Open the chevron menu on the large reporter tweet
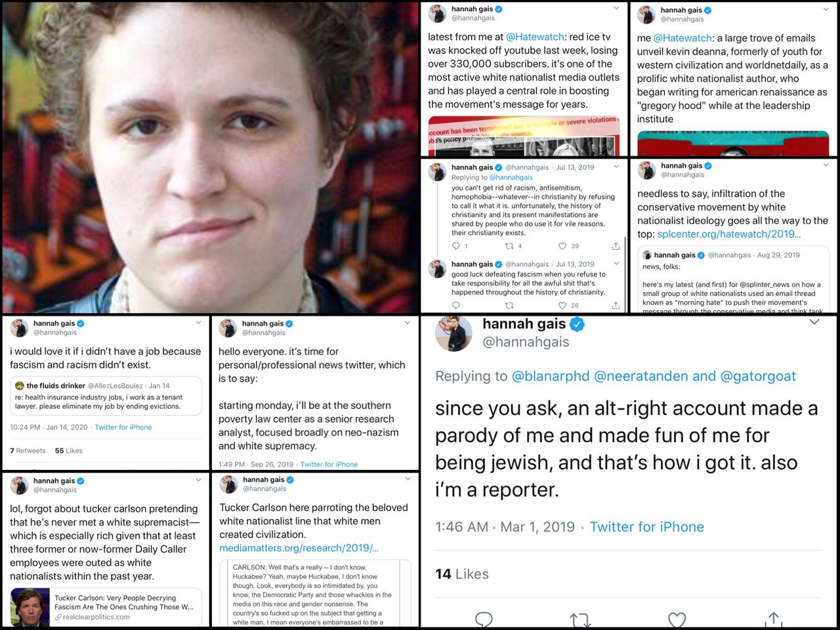Image resolution: width=840 pixels, height=630 pixels. pyautogui.click(x=814, y=322)
